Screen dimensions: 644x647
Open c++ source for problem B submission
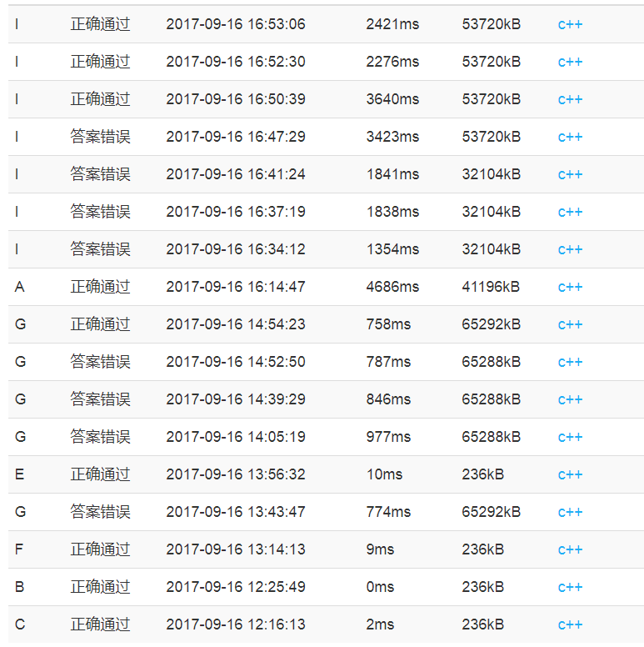tap(570, 587)
